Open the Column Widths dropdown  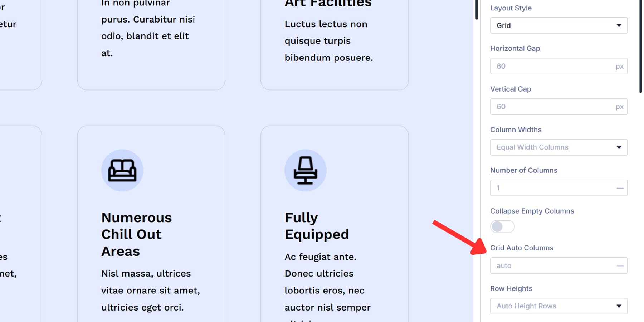coord(558,147)
